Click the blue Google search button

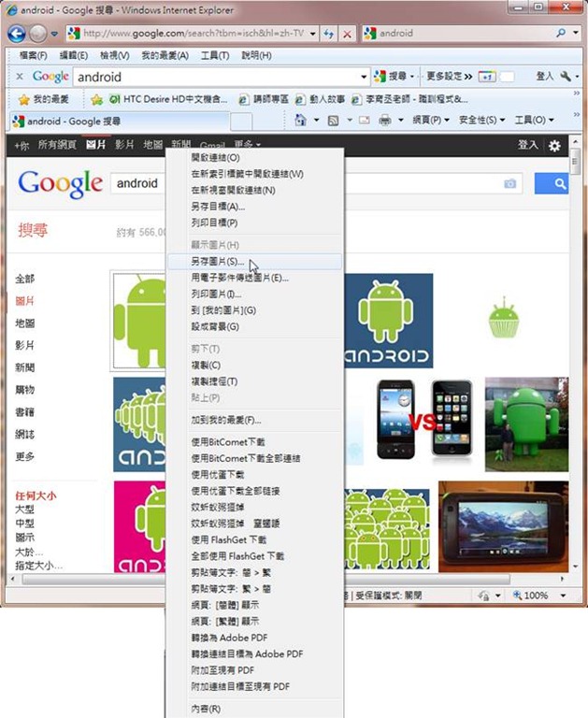[552, 183]
